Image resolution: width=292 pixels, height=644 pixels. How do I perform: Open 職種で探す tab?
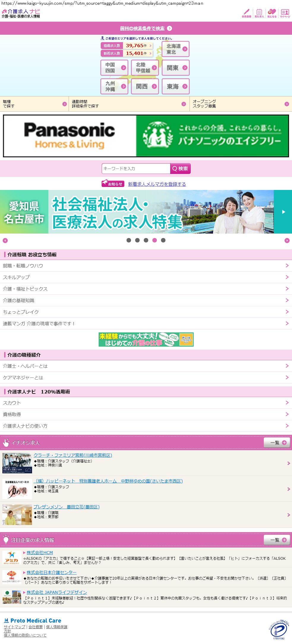click(34, 104)
